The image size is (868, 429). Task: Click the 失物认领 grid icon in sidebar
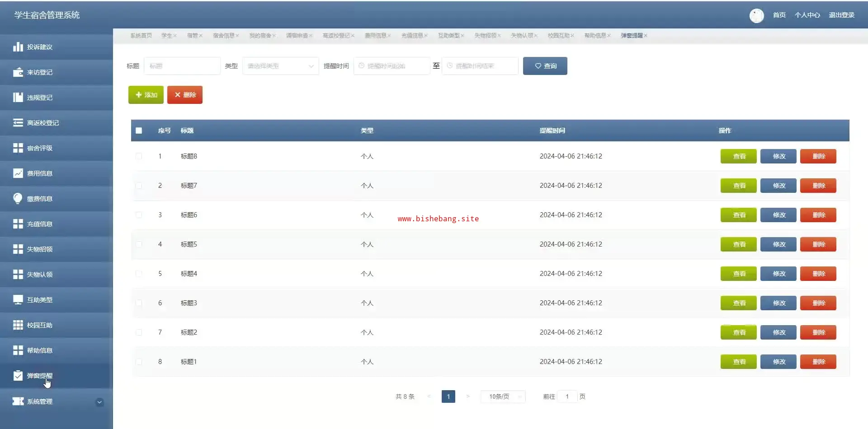pyautogui.click(x=18, y=275)
